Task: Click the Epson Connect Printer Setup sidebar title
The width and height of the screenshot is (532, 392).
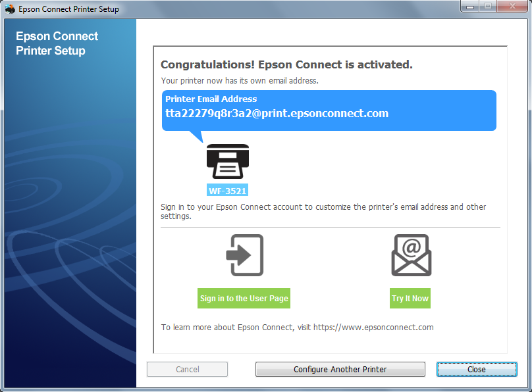Action: pyautogui.click(x=57, y=43)
